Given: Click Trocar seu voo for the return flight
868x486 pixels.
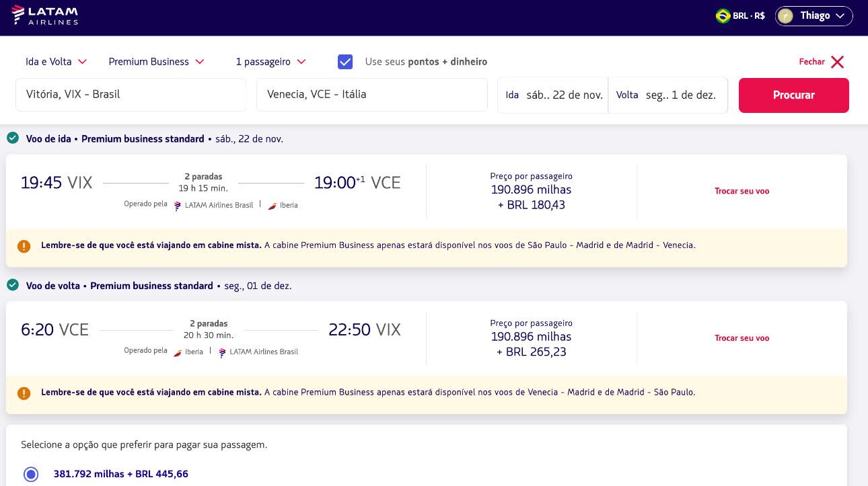Looking at the screenshot, I should [x=742, y=338].
